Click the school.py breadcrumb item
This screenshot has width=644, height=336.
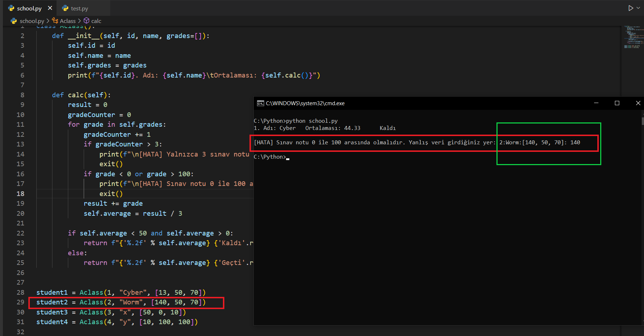point(32,21)
